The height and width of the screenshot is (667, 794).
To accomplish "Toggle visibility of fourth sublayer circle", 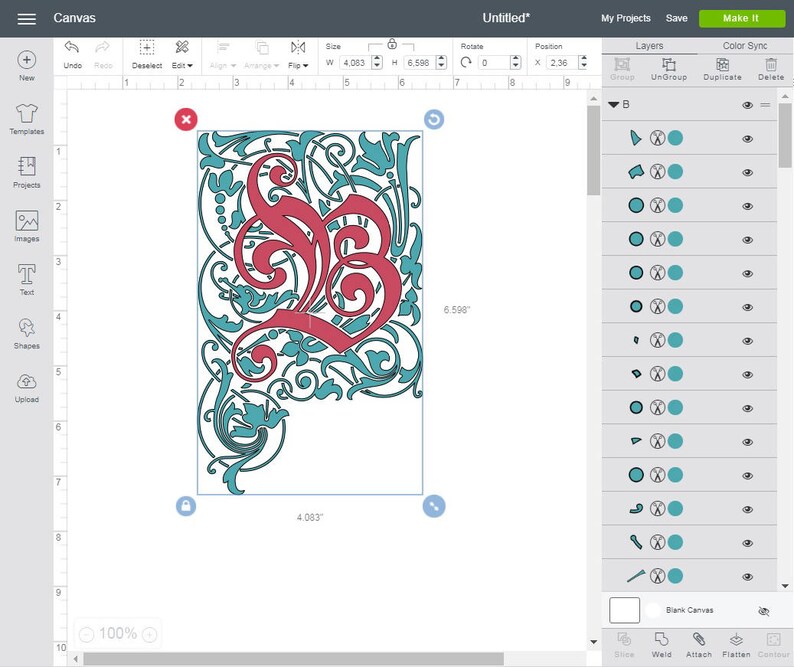I will point(747,240).
